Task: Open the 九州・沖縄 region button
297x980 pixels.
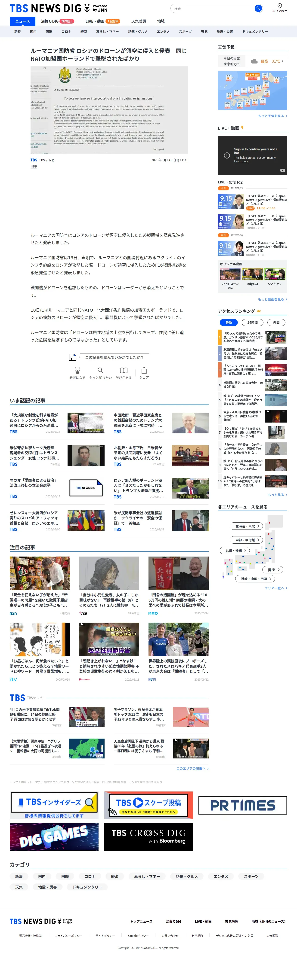Action: 235,551
